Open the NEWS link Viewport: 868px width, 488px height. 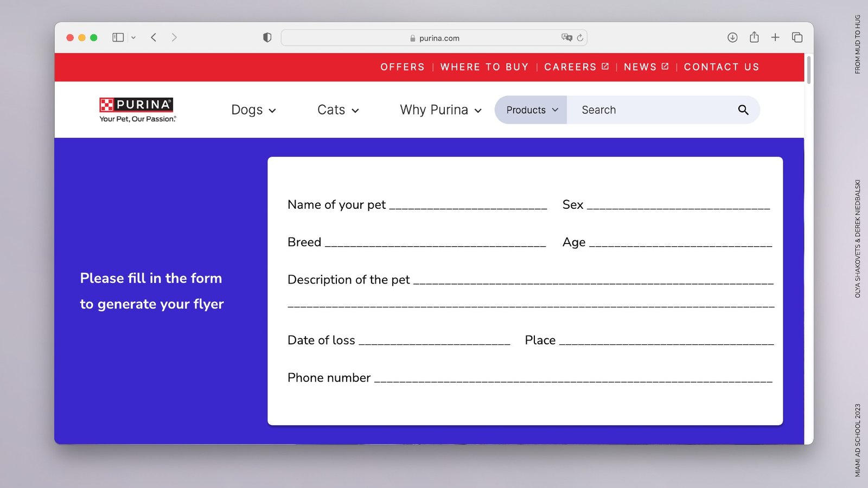(x=646, y=67)
